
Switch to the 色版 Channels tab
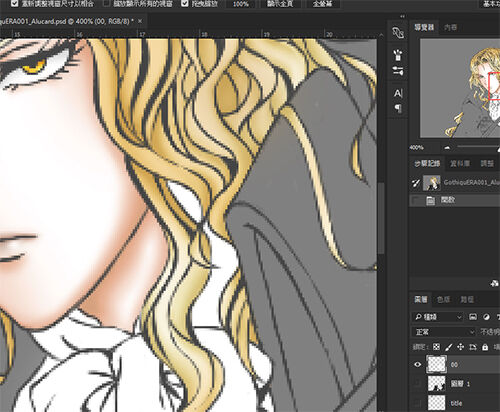(443, 299)
